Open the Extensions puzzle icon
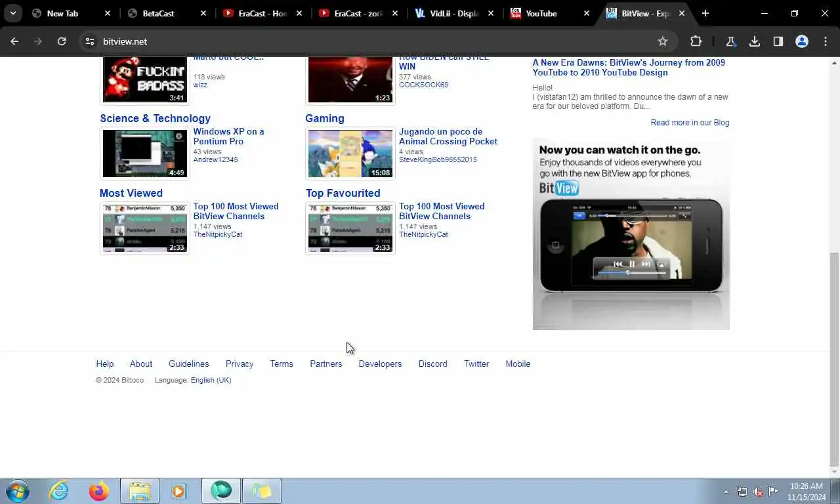This screenshot has height=504, width=840. [696, 41]
